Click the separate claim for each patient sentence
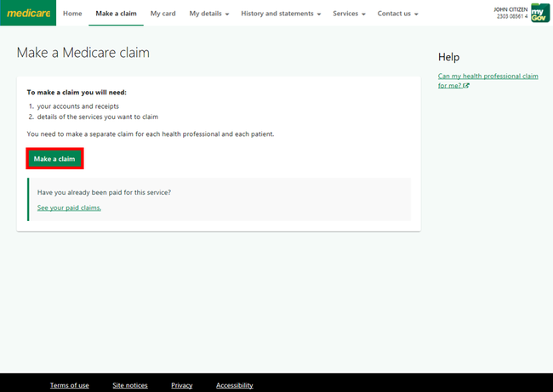The image size is (553, 392). click(151, 134)
